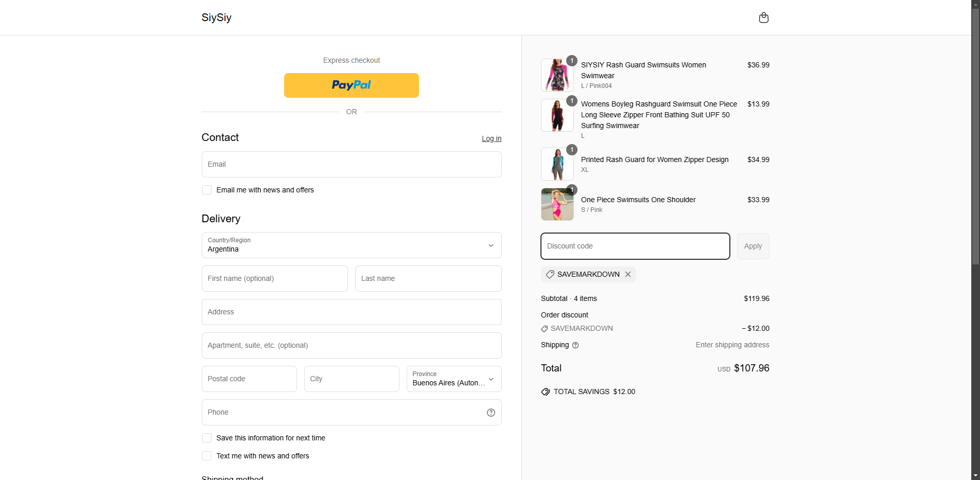Focus the Address input field
The width and height of the screenshot is (980, 480).
[x=352, y=312]
